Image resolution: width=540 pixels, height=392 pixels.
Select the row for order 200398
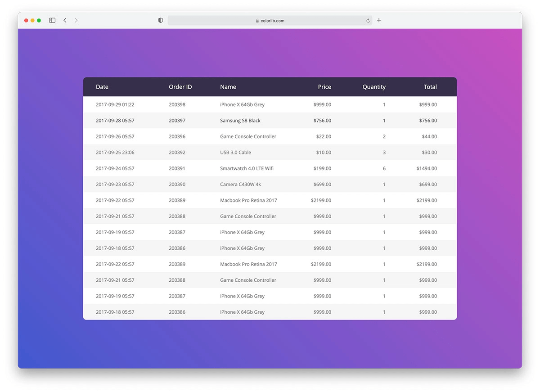pos(270,104)
